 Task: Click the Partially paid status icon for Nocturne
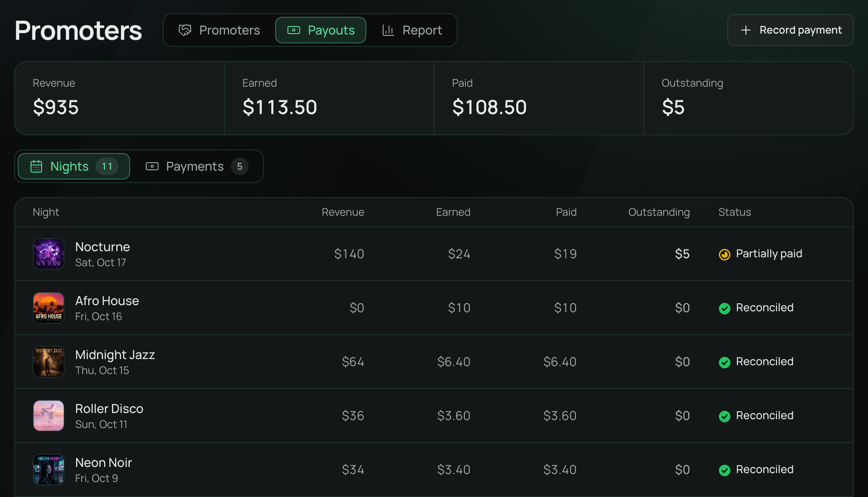[x=725, y=254]
